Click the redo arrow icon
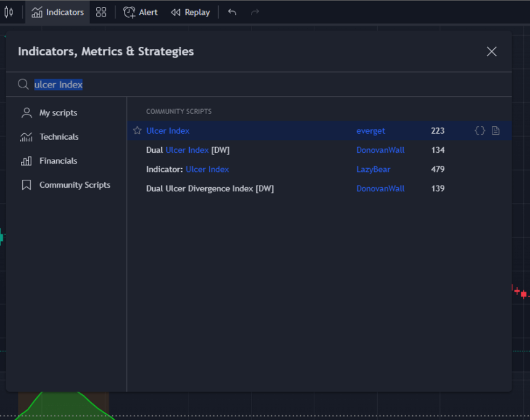Screen dimensions: 530x420 click(x=255, y=12)
